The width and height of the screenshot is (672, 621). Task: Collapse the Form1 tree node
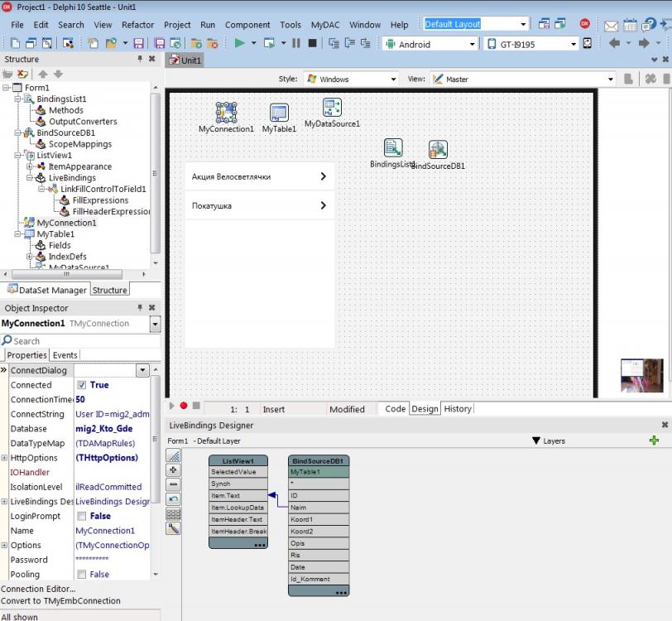(x=6, y=88)
